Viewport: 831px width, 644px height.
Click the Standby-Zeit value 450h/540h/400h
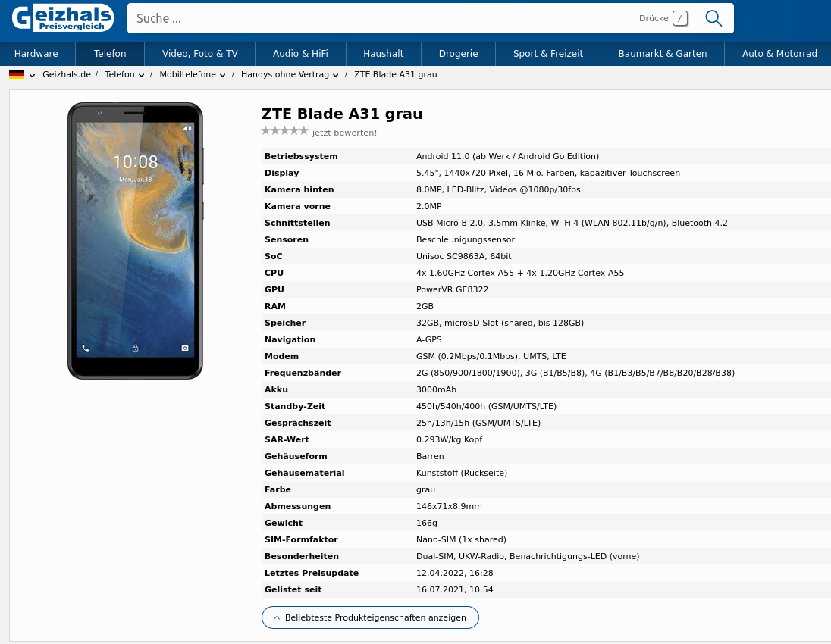tap(486, 406)
